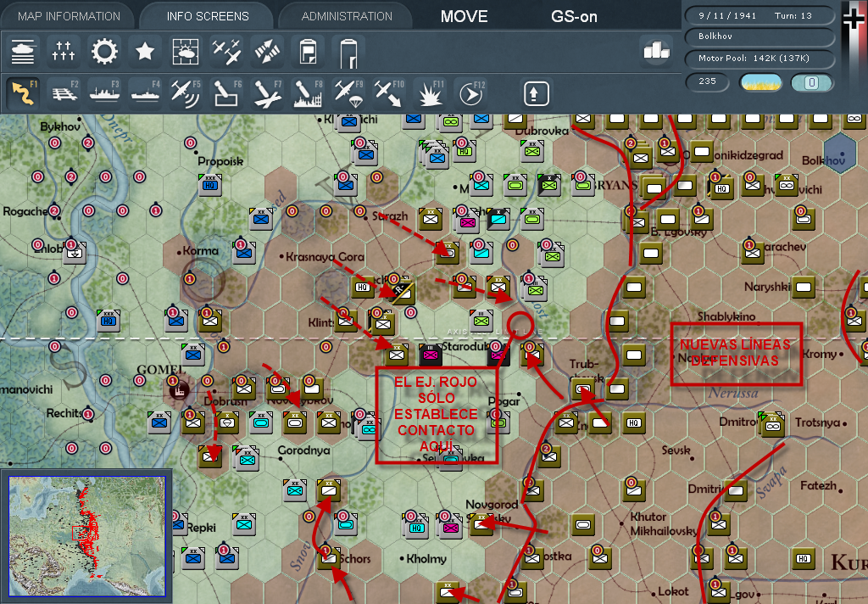The height and width of the screenshot is (604, 868).
Task: Select the F2 rail movement mode
Action: pos(64,92)
